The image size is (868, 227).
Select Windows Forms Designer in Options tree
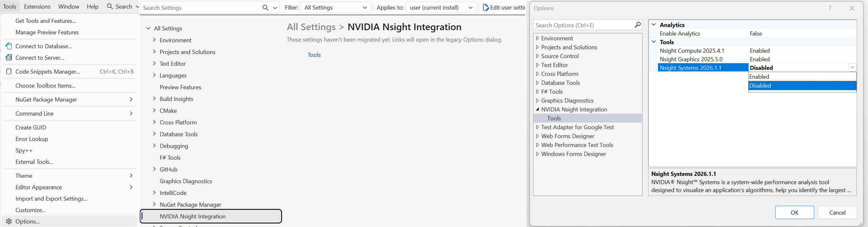pyautogui.click(x=574, y=154)
